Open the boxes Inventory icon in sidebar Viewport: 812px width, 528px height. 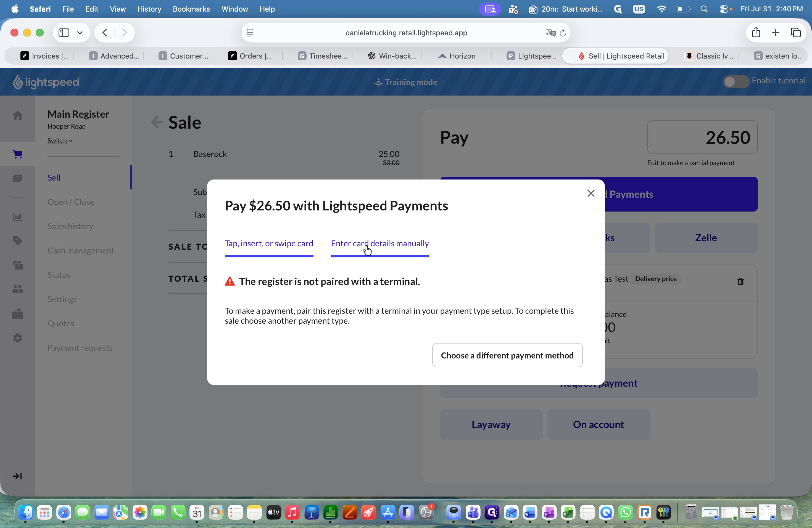(17, 265)
